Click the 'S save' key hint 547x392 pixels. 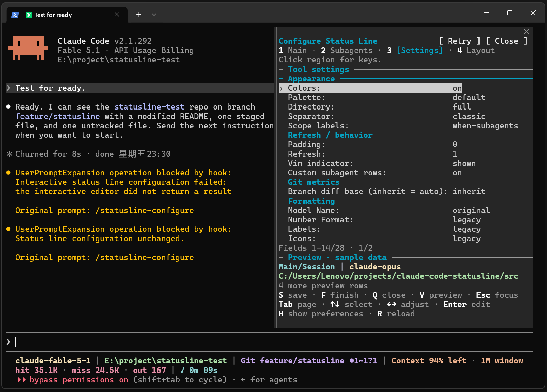pos(293,295)
